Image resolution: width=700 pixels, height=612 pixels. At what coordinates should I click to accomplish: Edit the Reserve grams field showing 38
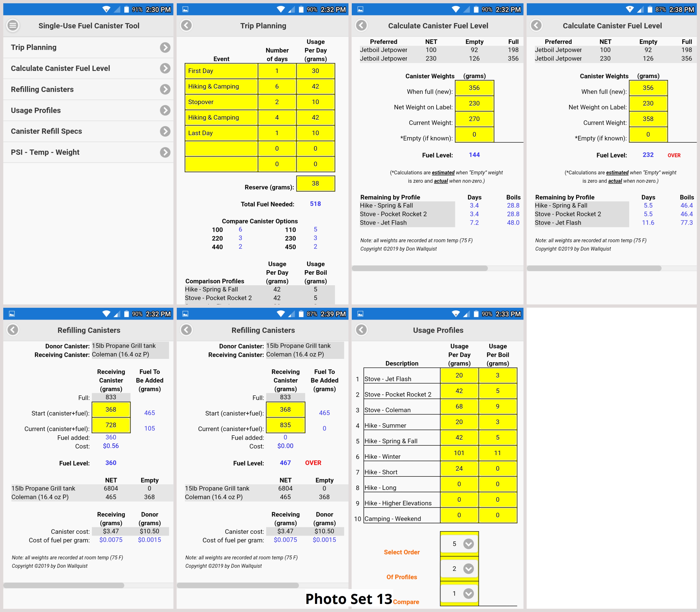click(x=315, y=183)
